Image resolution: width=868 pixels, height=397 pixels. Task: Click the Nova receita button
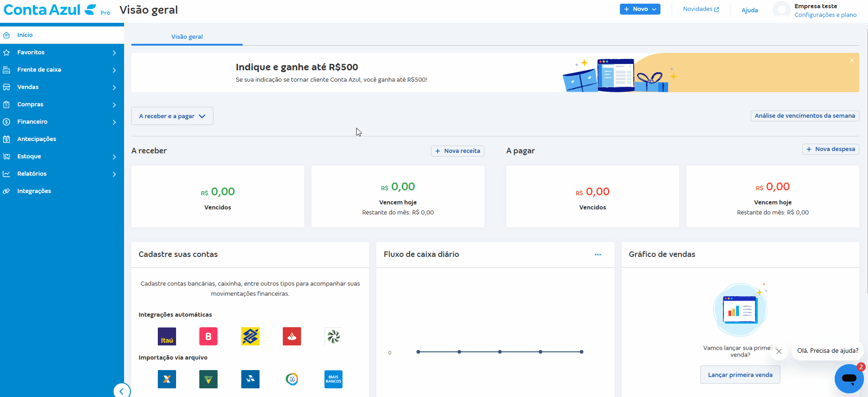[457, 151]
